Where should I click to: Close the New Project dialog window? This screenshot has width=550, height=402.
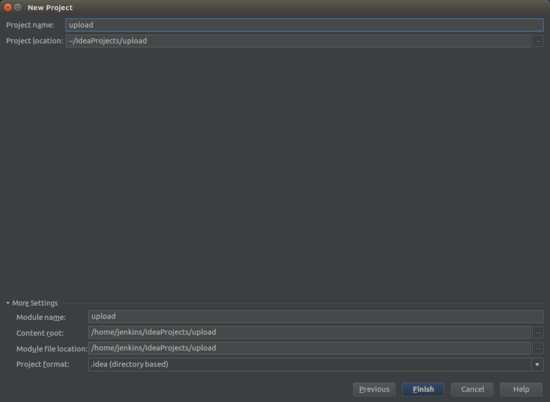click(x=8, y=7)
